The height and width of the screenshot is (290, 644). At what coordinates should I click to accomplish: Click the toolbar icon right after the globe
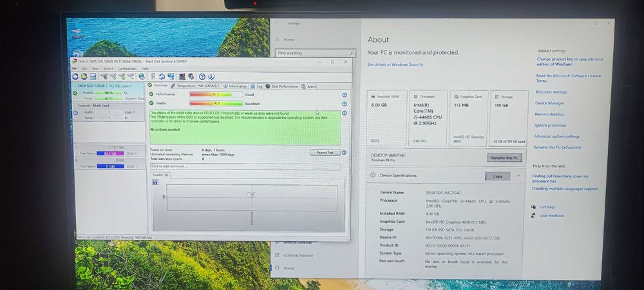point(153,77)
